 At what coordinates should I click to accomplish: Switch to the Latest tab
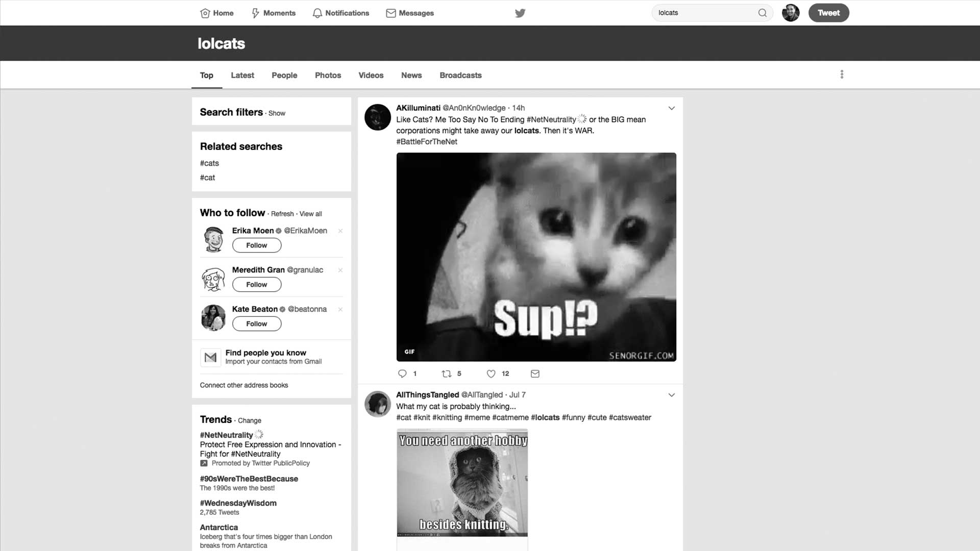click(242, 75)
